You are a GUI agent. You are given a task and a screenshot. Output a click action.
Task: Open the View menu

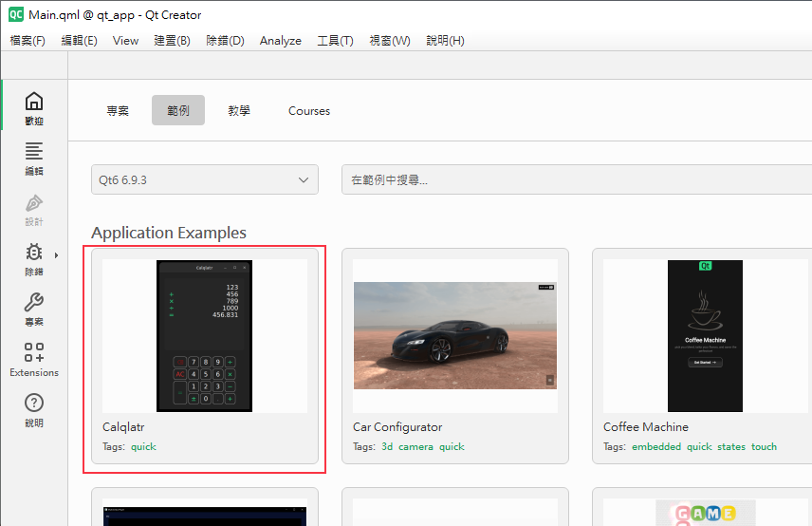tap(125, 41)
